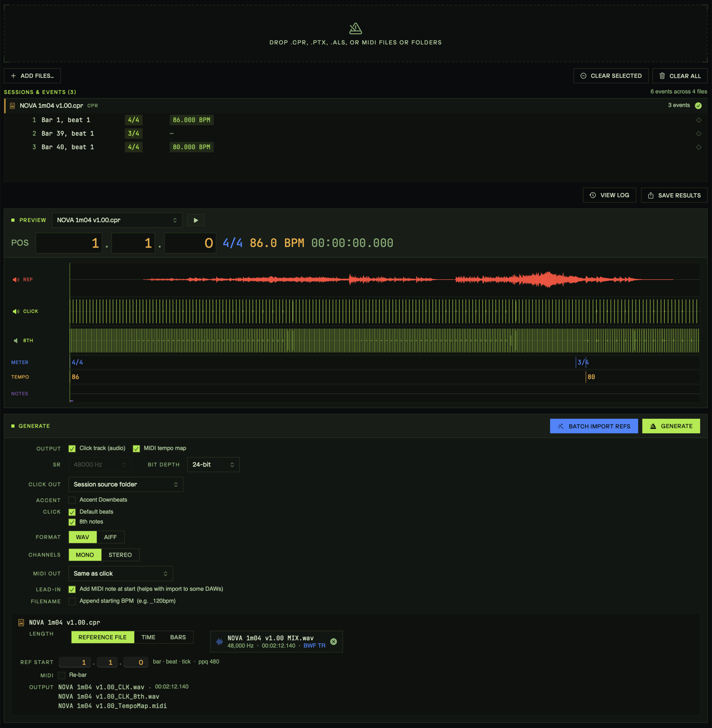Select Reference File length mode
Screen dimensions: 712x728
(102, 638)
